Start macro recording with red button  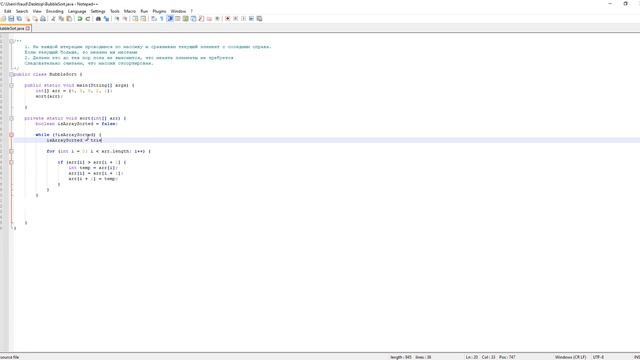point(228,19)
